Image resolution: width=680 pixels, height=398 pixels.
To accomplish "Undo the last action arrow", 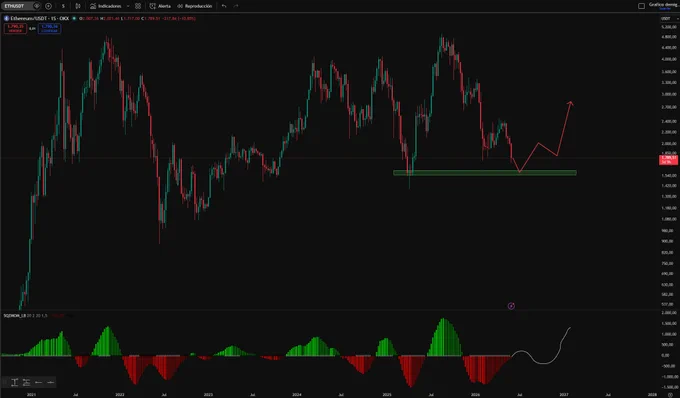I will click(224, 6).
